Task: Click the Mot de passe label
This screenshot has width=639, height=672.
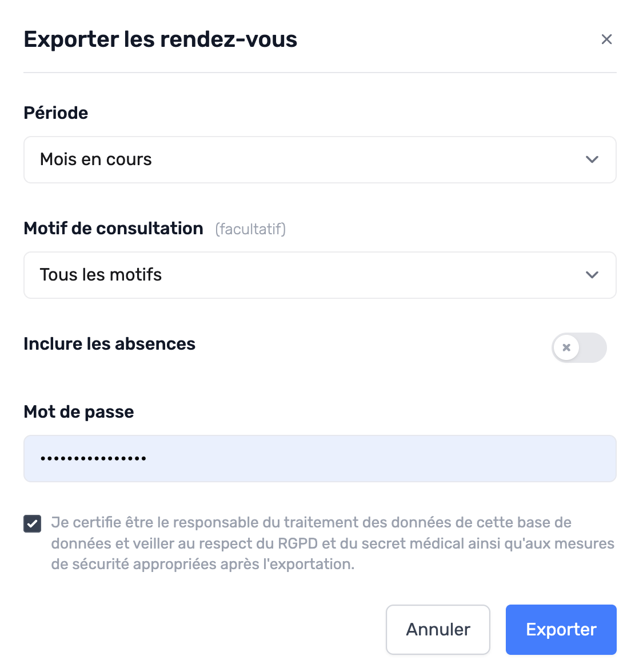Action: 79,412
